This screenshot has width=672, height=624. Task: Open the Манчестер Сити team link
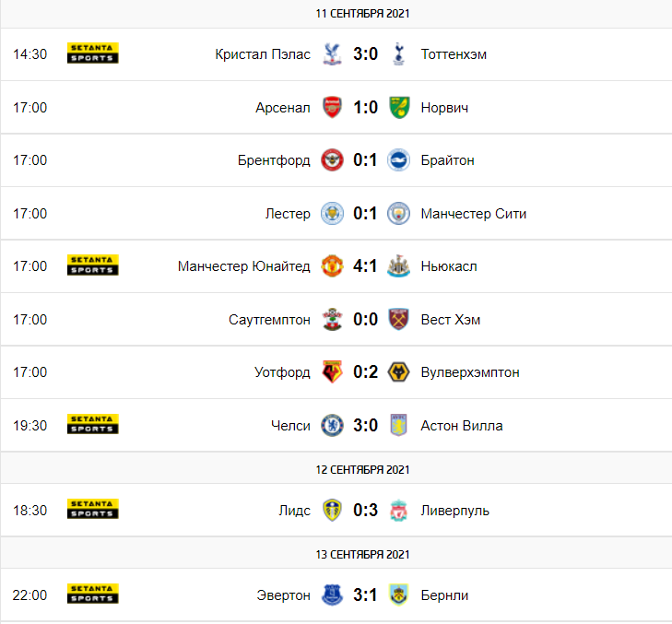(x=474, y=214)
